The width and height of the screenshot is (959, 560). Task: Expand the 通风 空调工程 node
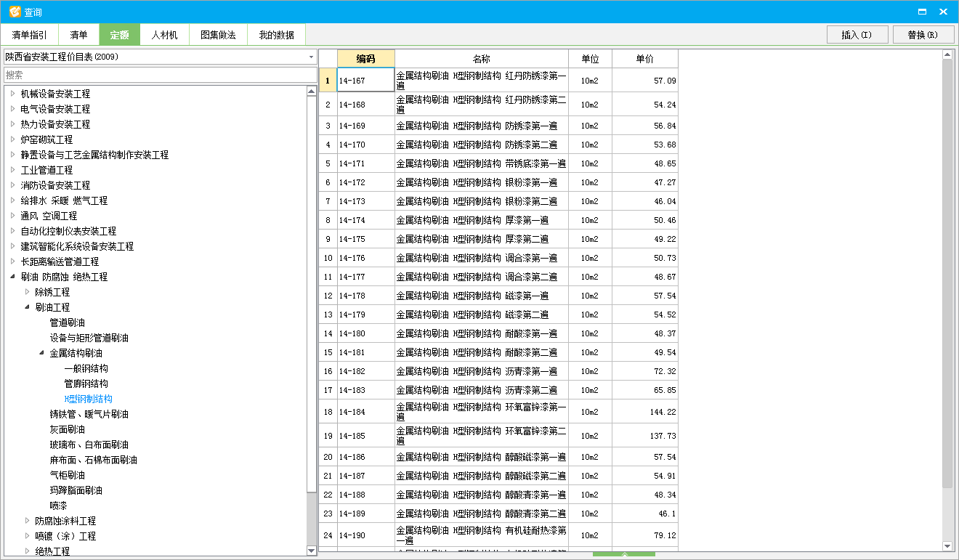point(12,216)
